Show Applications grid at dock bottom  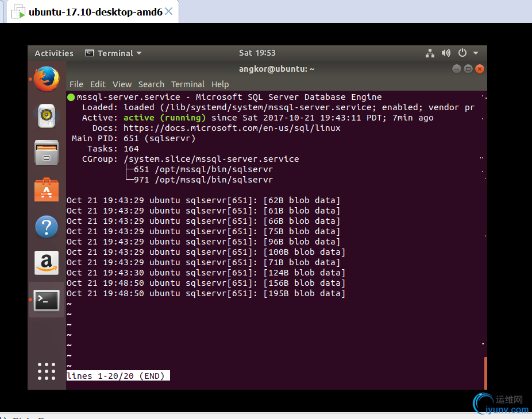point(47,371)
